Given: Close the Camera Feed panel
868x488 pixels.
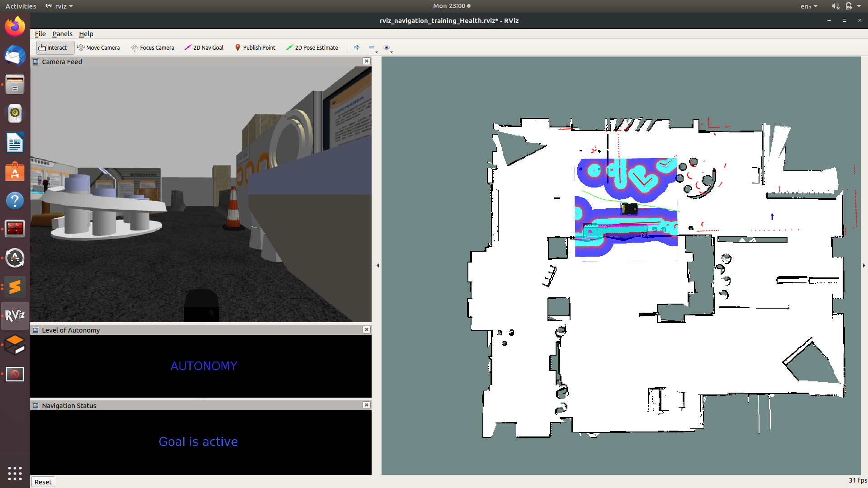Looking at the screenshot, I should [x=367, y=61].
